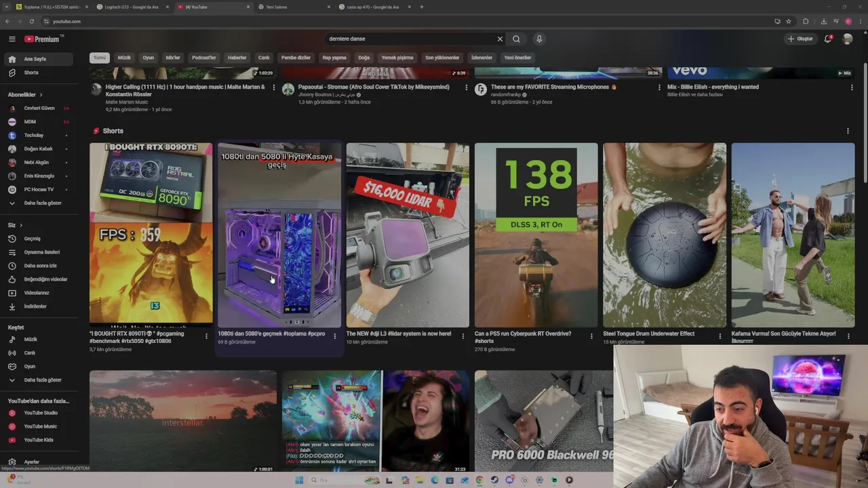Open options menu for Shorts shelf

click(x=848, y=131)
